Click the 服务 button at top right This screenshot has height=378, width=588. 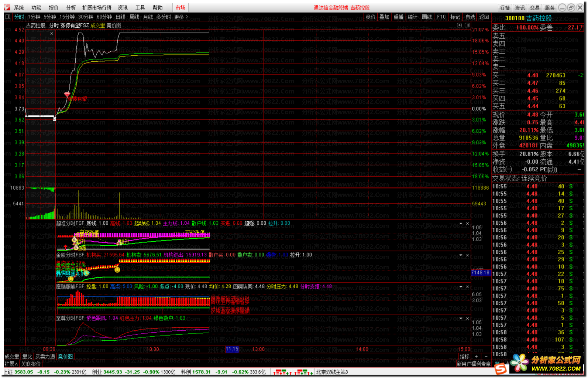click(550, 8)
